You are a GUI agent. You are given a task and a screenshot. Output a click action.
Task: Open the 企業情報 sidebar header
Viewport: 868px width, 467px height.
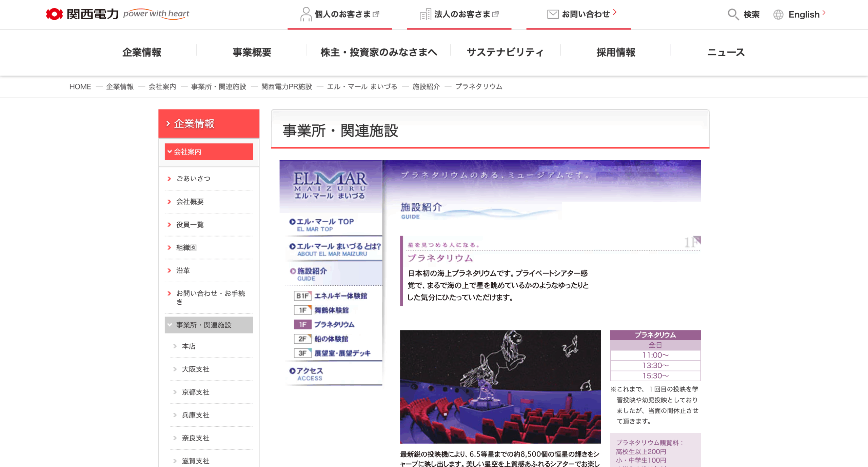209,123
